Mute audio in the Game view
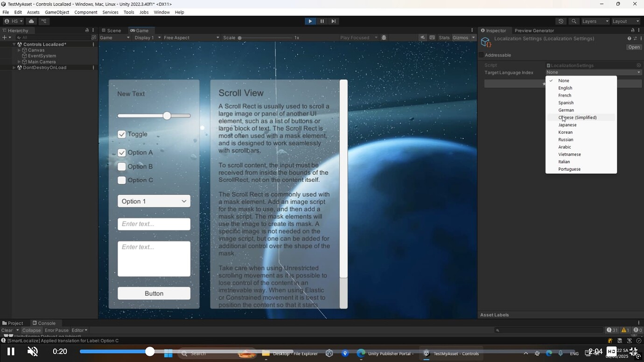 coord(421,37)
